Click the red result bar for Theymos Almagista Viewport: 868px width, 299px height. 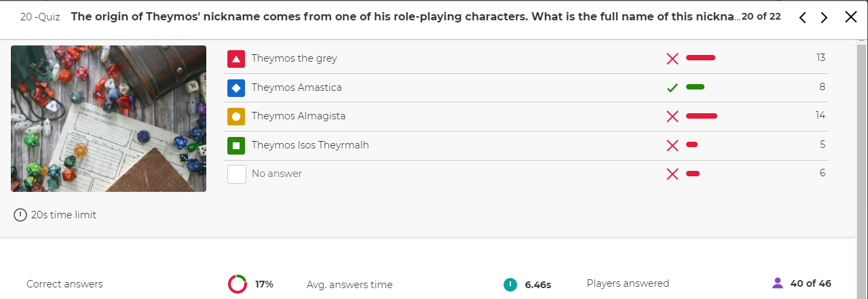[702, 116]
